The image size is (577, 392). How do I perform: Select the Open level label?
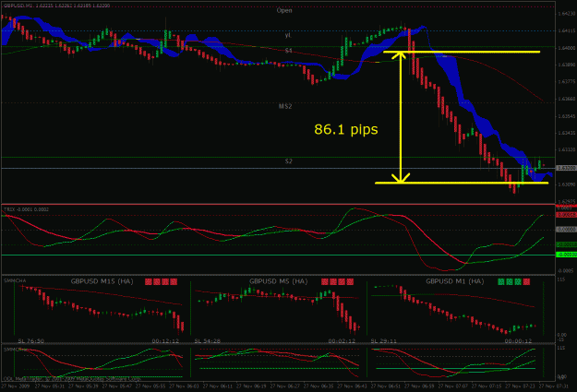pyautogui.click(x=284, y=11)
